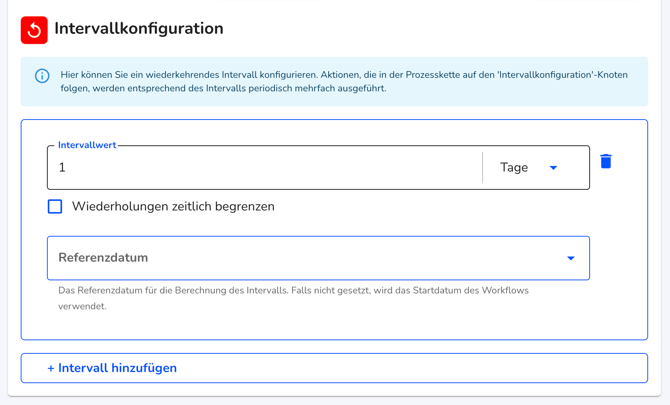
Task: Enable the Wiederholungen zeitlich begrenzen checkbox
Action: click(x=55, y=206)
